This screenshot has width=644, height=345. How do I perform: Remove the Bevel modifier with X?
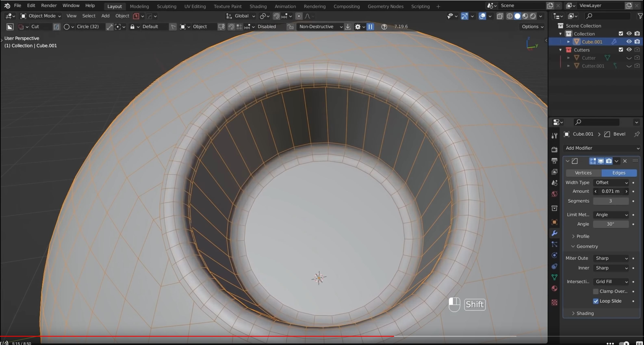click(x=625, y=161)
